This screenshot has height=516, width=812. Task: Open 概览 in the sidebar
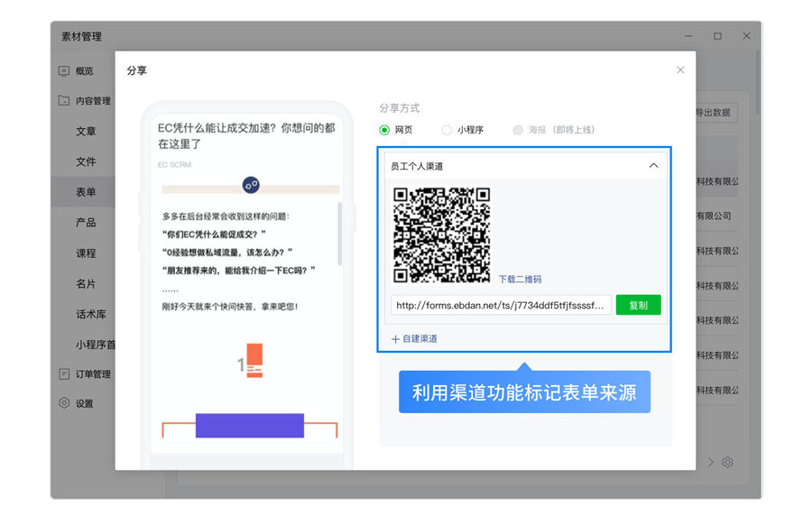pos(85,71)
